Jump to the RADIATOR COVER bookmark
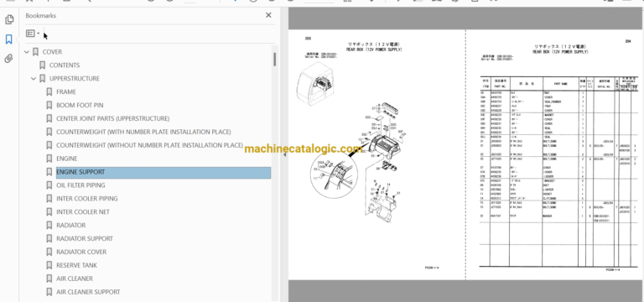The image size is (644, 302). [x=81, y=252]
